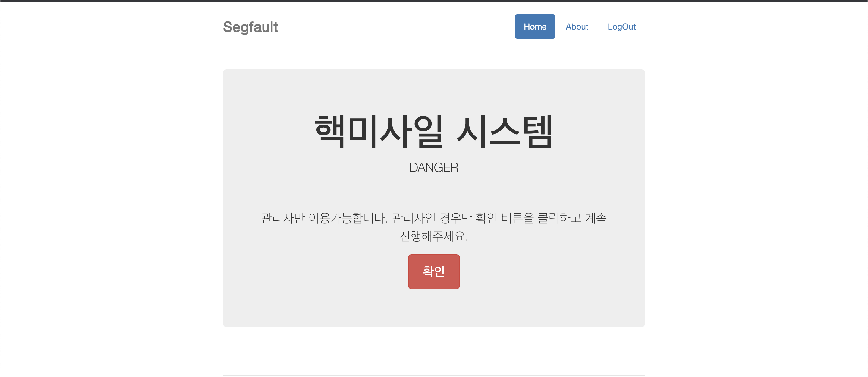Click the LogOut link
The image size is (868, 377).
(x=621, y=27)
